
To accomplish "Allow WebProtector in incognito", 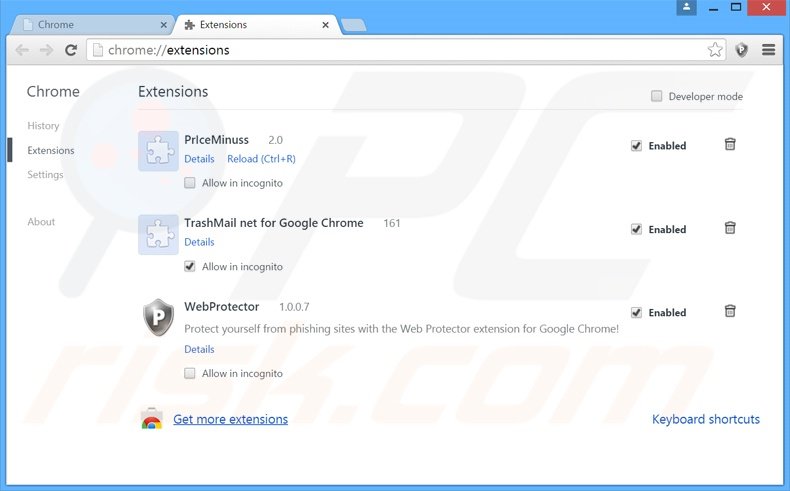I will (x=189, y=373).
